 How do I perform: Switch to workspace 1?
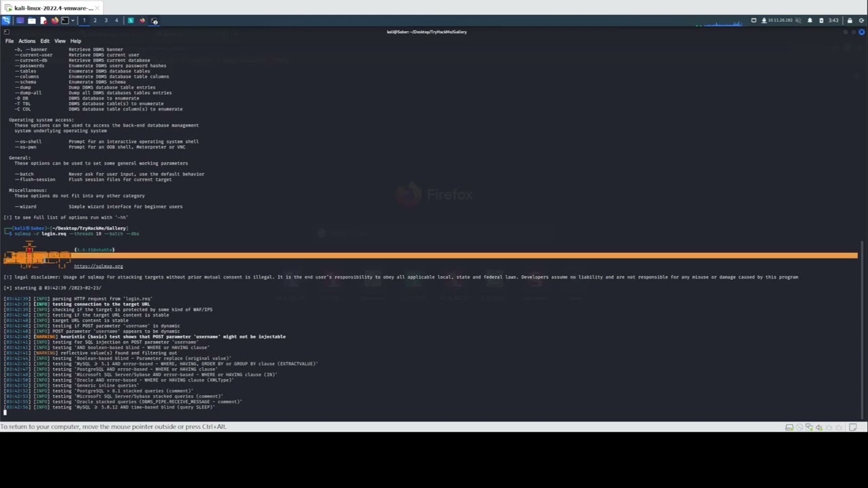84,20
